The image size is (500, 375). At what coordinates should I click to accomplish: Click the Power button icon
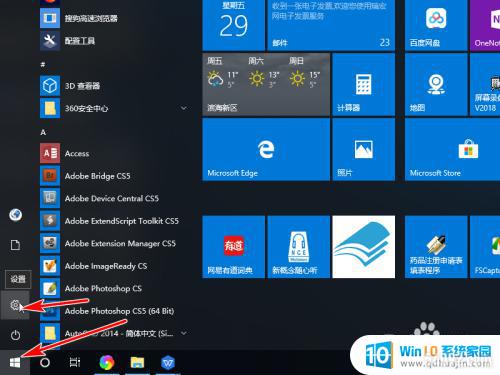15,335
